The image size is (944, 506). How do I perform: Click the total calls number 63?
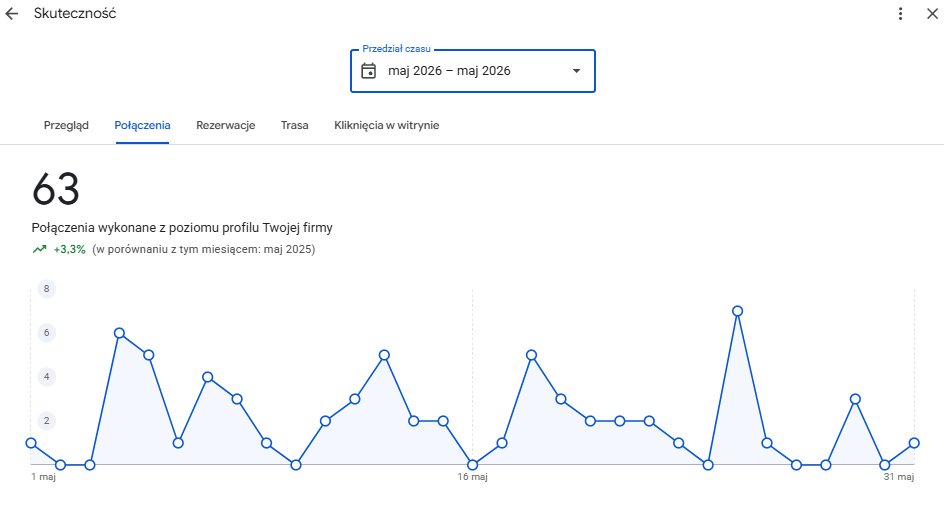pos(55,189)
